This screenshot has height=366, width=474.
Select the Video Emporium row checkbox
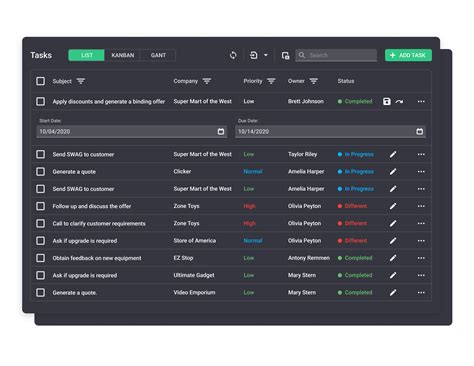coord(41,292)
